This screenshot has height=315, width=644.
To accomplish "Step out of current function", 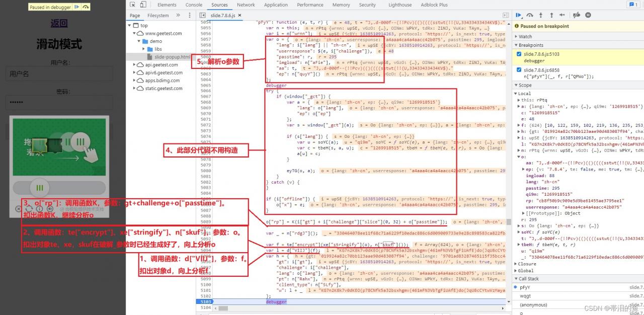I will tap(552, 16).
